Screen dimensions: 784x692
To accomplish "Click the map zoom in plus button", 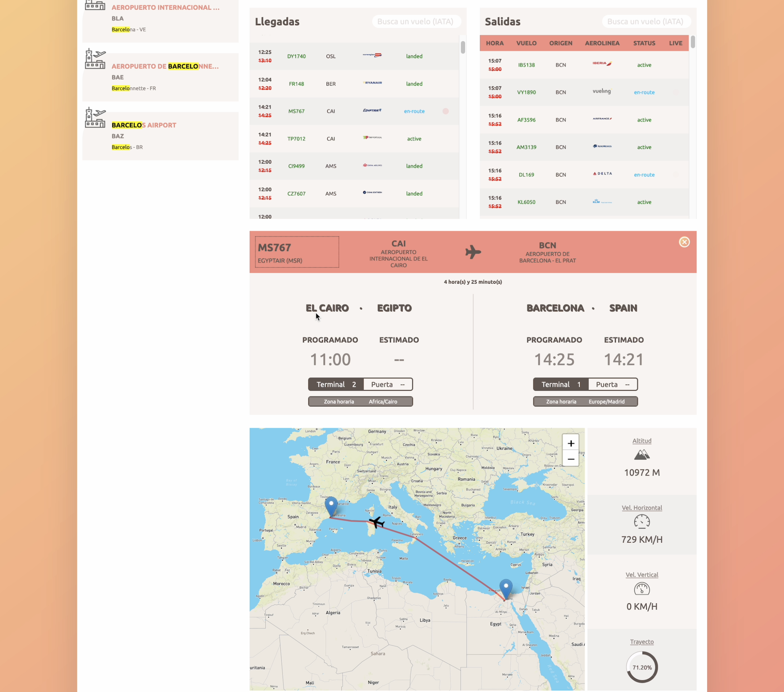I will tap(570, 443).
